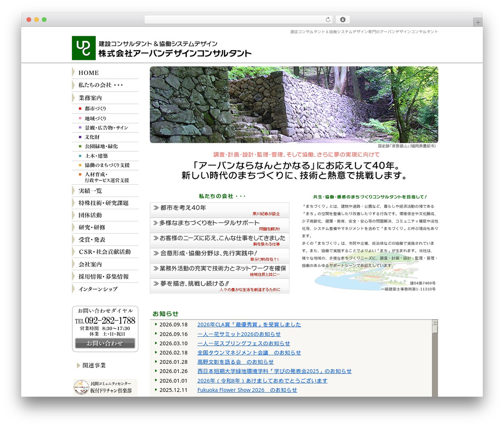Click the browser reload icon
The image size is (504, 427).
[328, 19]
